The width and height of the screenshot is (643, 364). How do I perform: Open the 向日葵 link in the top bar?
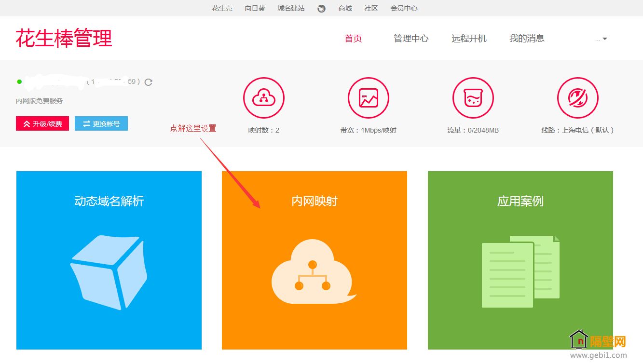pos(255,8)
